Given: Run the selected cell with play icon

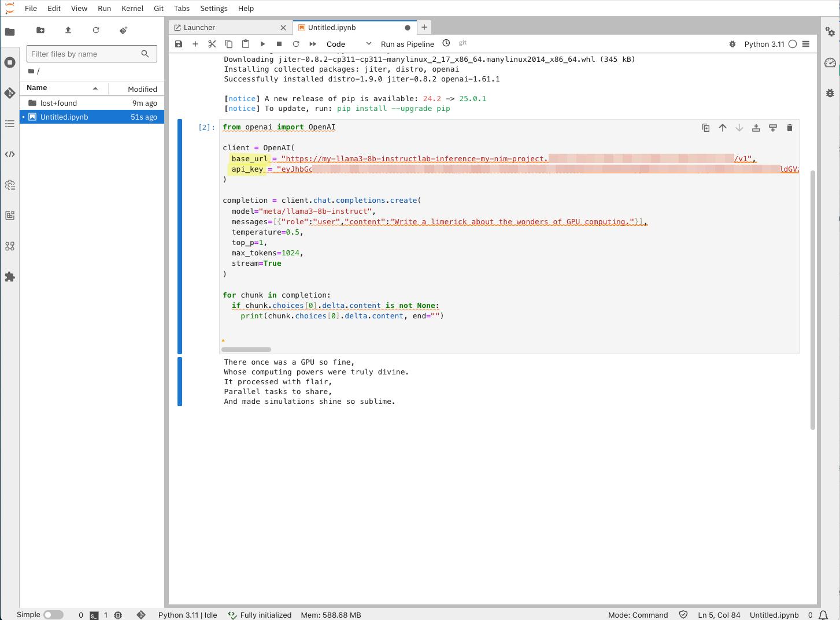Looking at the screenshot, I should [x=262, y=44].
